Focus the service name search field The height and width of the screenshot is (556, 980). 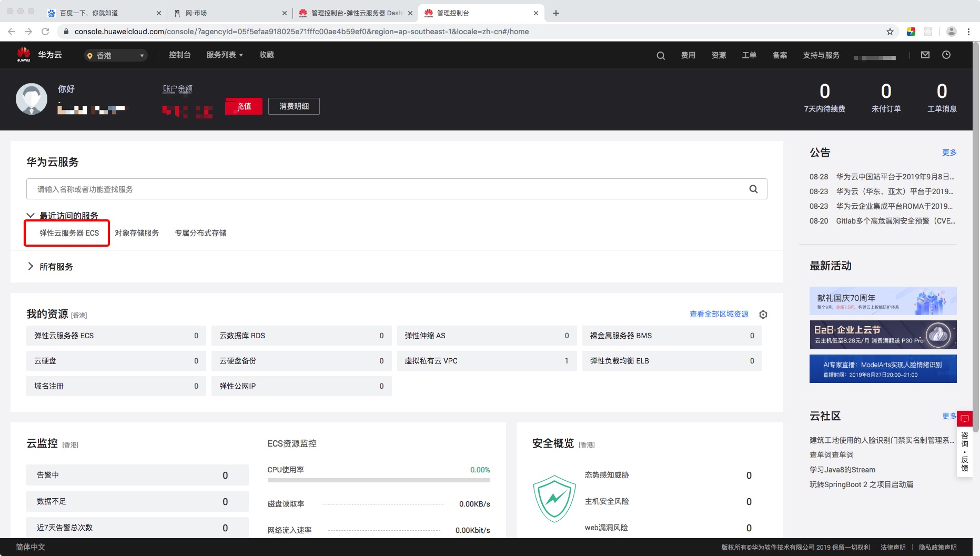397,189
